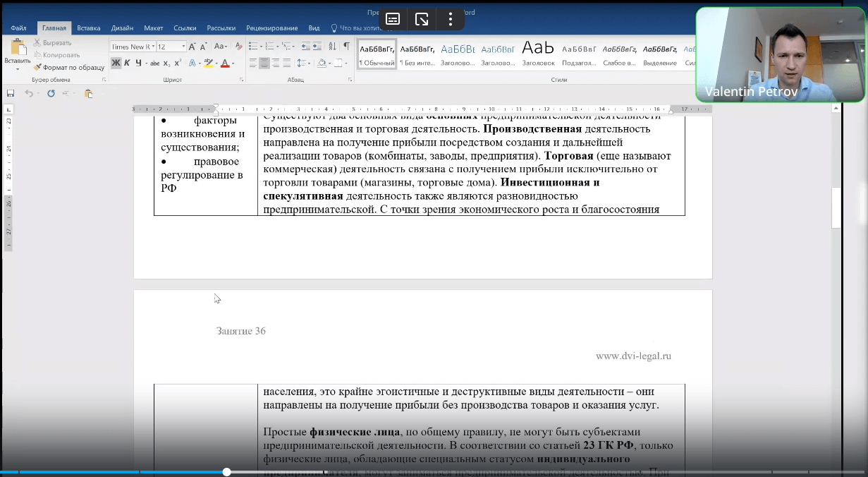This screenshot has height=477, width=868.
Task: Open the Times New Roman font dropdown
Action: (153, 47)
